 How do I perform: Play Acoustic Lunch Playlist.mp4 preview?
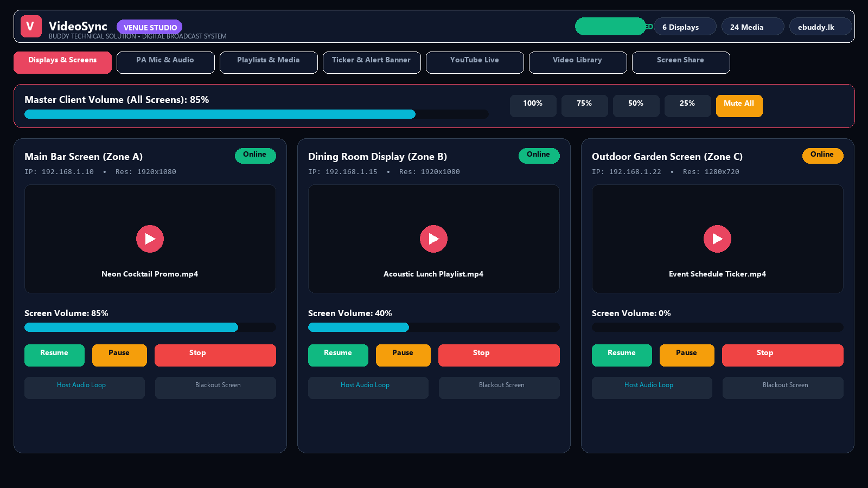[x=433, y=239]
